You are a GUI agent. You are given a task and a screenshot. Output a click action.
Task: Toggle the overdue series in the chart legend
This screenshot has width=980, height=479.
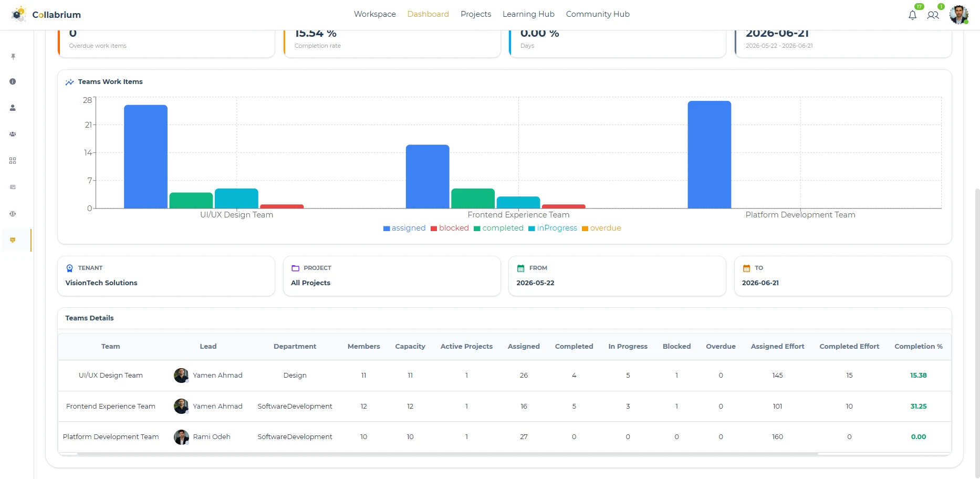pos(601,228)
